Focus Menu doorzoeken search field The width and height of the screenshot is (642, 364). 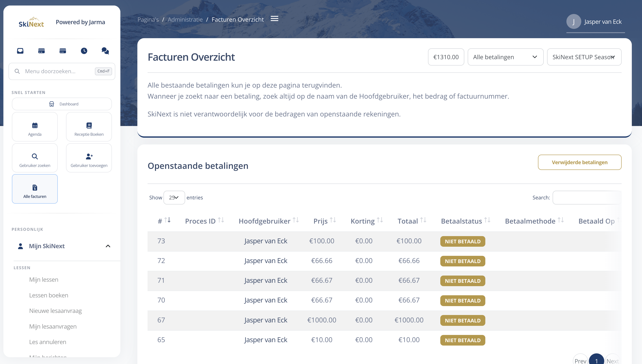click(x=62, y=71)
